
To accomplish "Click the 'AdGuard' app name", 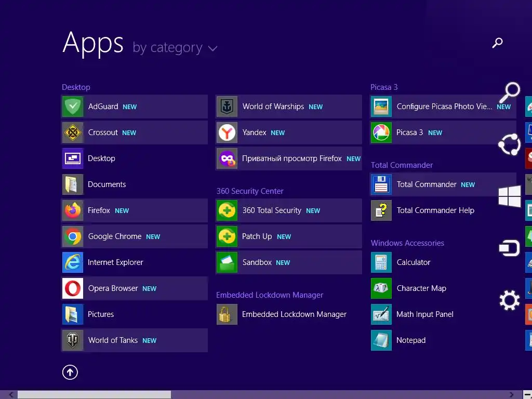I will (103, 107).
